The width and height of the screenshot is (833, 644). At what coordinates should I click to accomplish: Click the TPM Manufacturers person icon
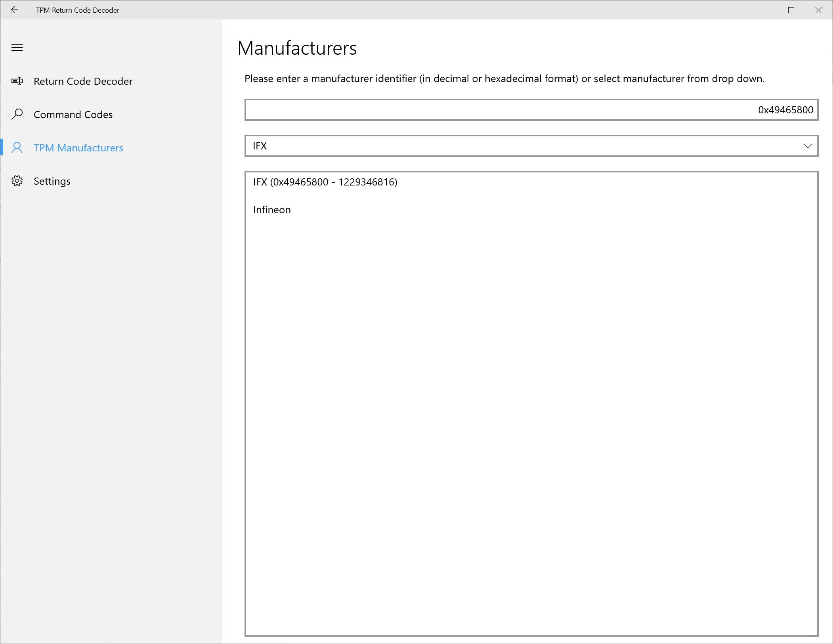click(x=17, y=148)
